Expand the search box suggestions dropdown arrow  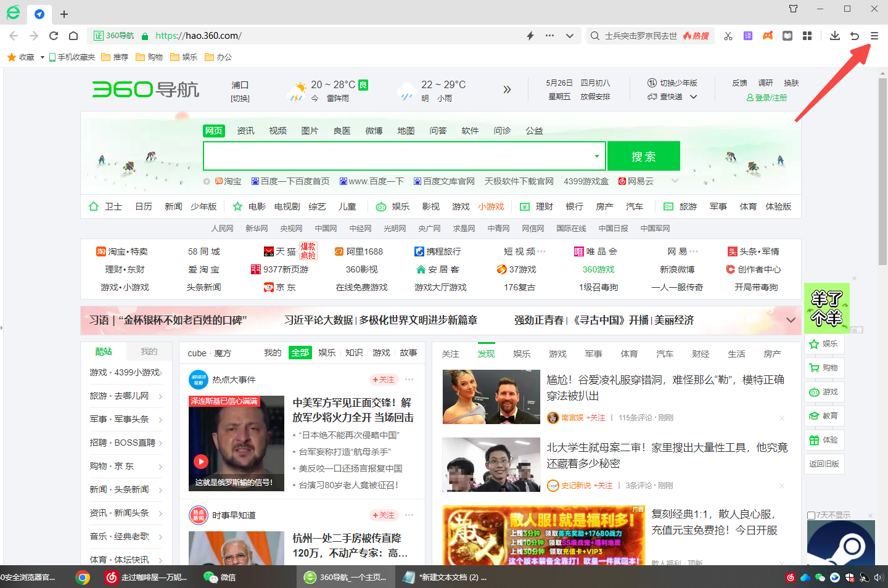[x=597, y=156]
